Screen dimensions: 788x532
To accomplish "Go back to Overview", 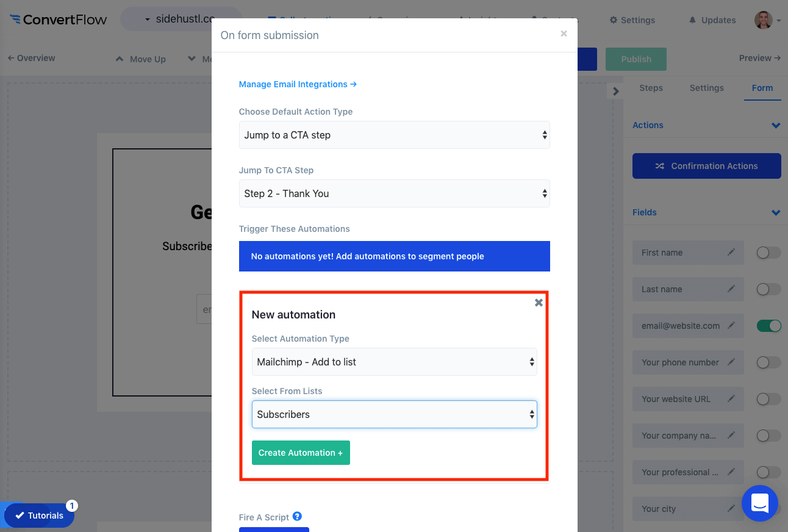I will tap(31, 58).
